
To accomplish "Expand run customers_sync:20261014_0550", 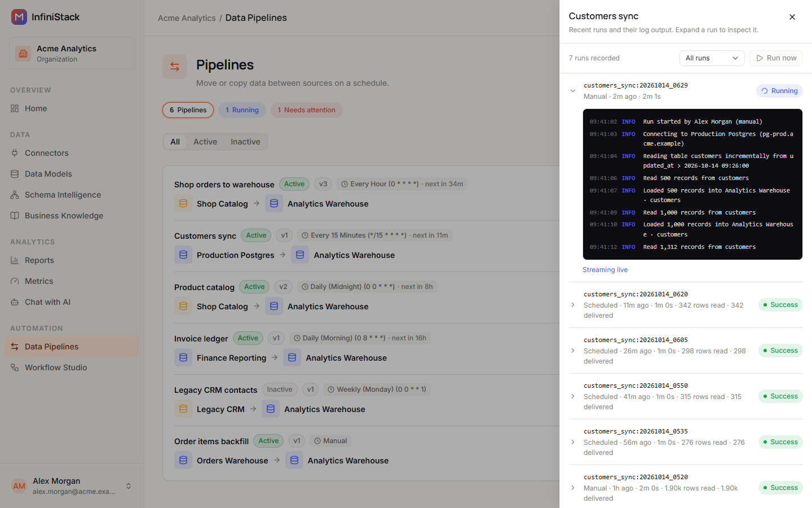I will (573, 396).
